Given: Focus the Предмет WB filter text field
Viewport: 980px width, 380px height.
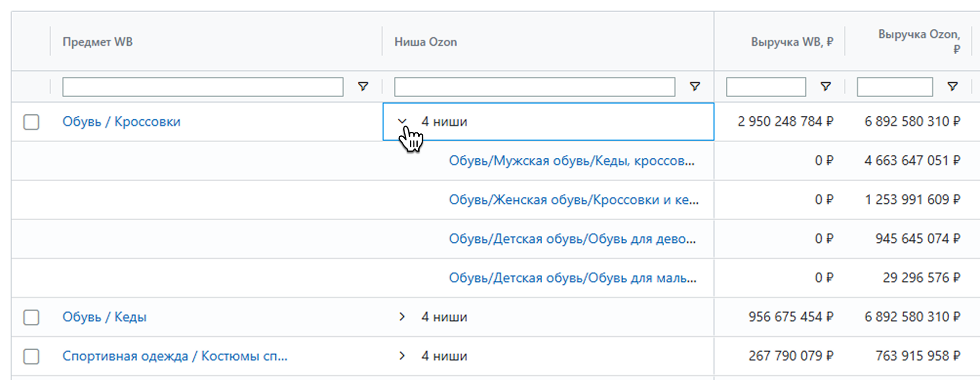Looking at the screenshot, I should 203,87.
